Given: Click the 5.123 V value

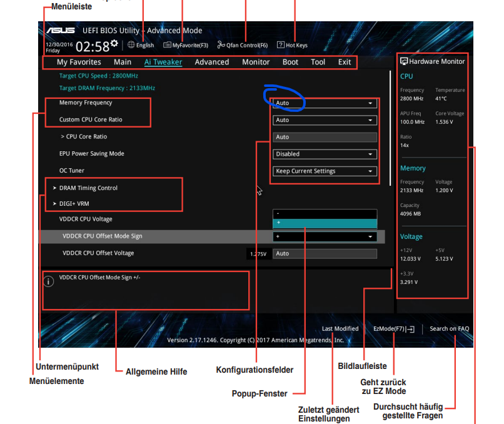Looking at the screenshot, I should (444, 259).
